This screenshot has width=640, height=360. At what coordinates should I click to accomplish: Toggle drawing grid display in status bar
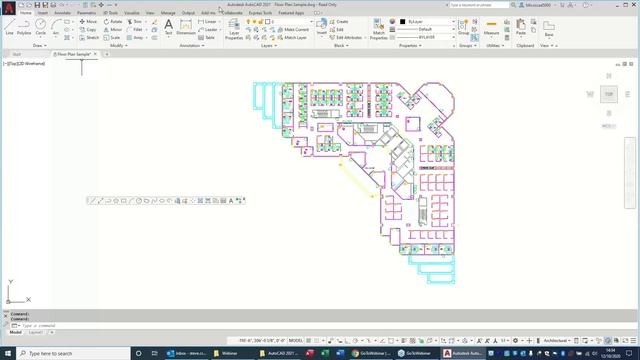click(309, 340)
